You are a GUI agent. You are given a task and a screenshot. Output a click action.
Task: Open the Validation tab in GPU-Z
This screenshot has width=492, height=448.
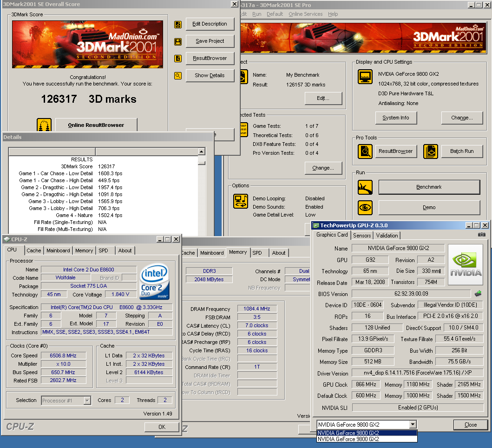[387, 236]
